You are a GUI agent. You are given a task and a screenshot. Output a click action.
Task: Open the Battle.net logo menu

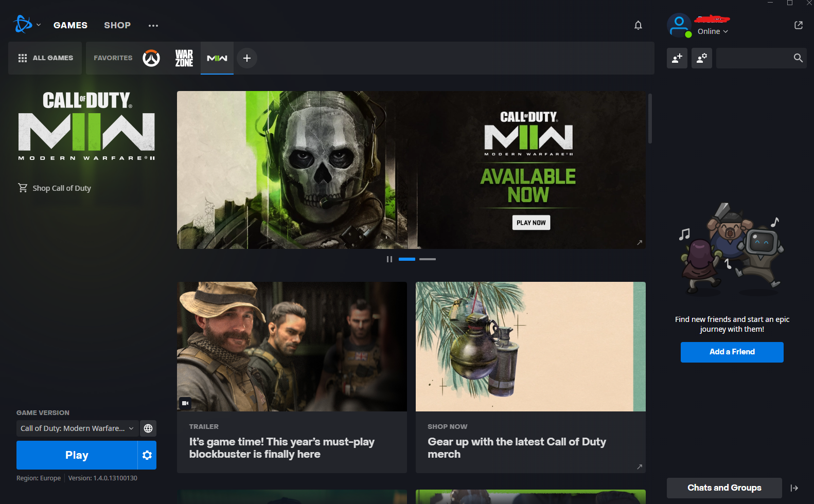point(23,24)
